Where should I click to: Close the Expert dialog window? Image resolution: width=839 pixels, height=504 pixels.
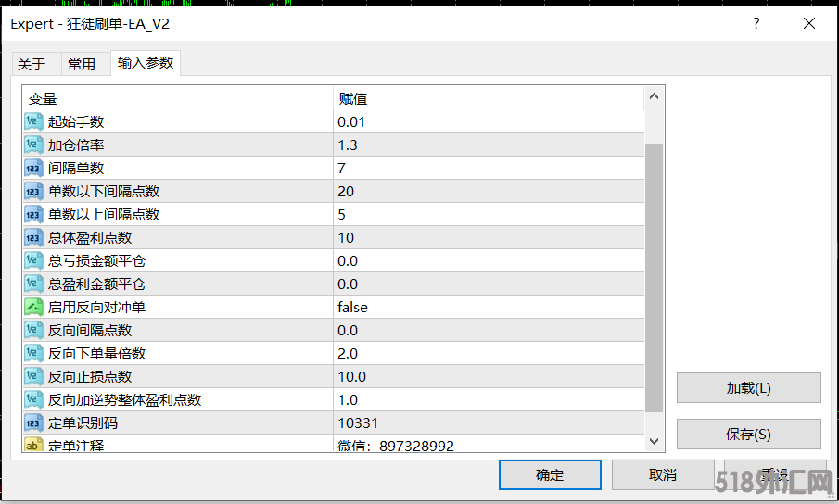809,23
